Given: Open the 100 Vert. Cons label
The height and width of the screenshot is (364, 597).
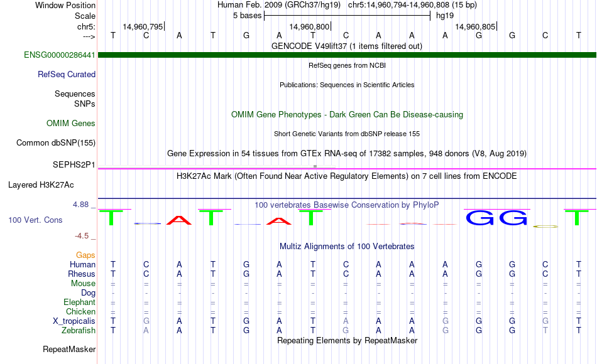Looking at the screenshot, I should click(35, 220).
